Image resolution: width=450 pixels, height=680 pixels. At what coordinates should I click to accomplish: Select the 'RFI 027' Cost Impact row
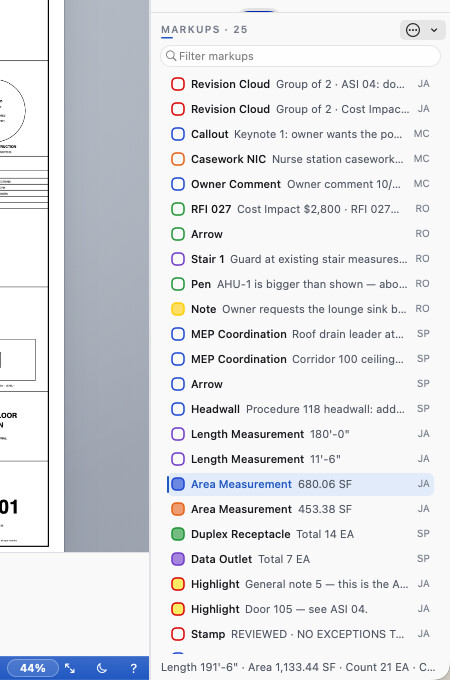click(x=300, y=209)
